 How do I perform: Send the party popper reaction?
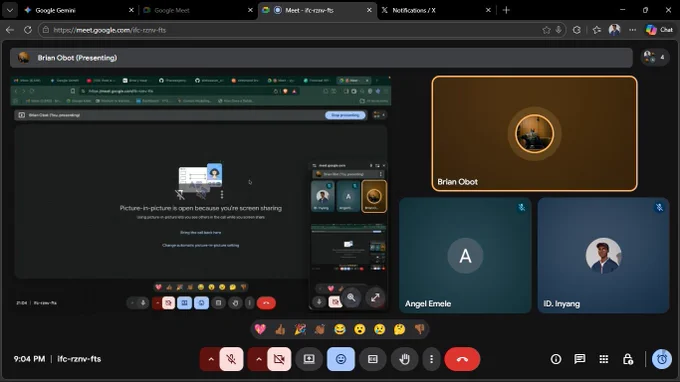300,329
